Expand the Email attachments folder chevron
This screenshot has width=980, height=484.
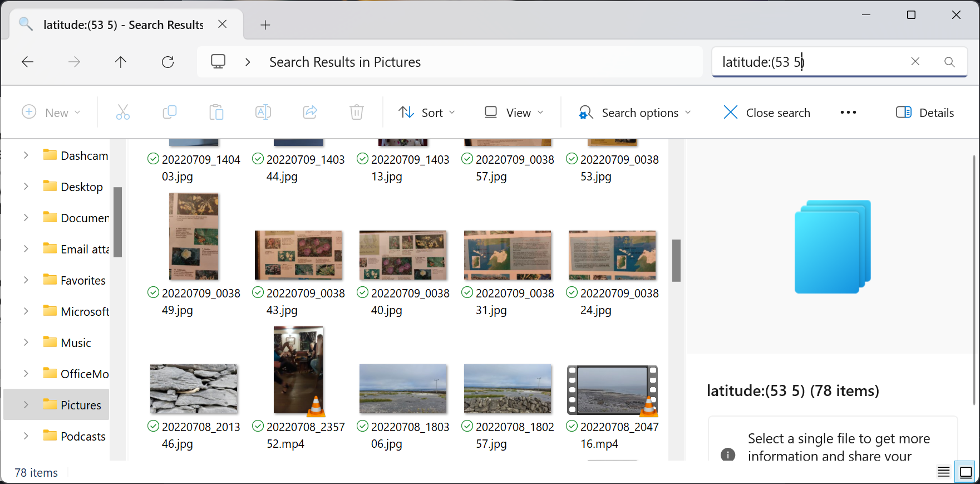[26, 249]
